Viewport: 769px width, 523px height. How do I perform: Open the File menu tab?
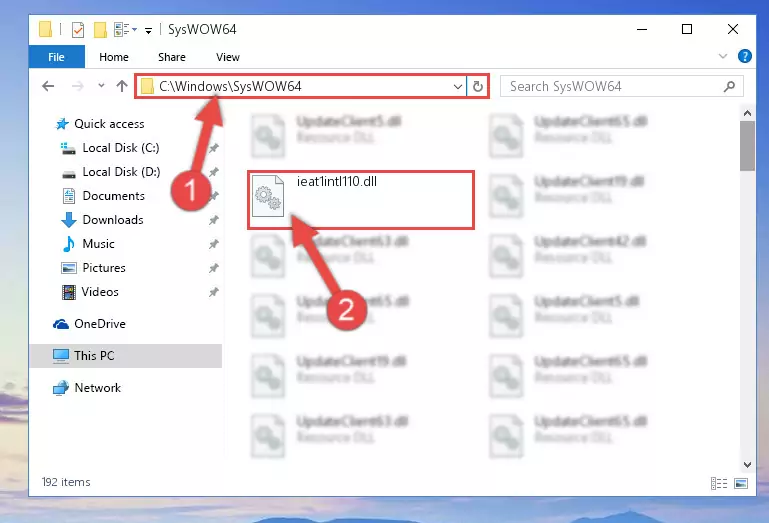tap(56, 57)
